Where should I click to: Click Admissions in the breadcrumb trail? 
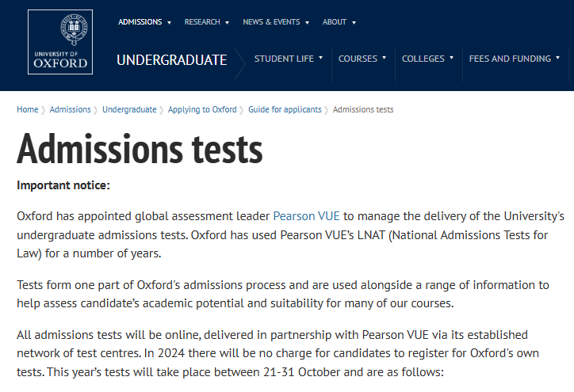coord(70,109)
